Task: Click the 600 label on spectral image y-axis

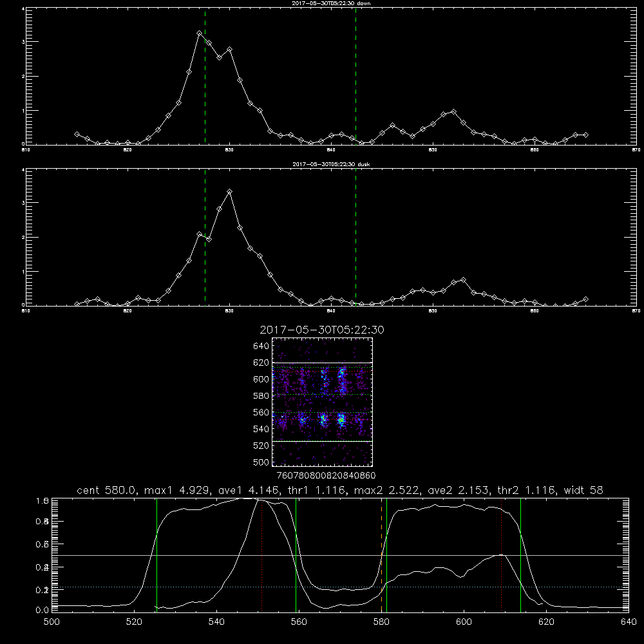Action: tap(261, 379)
